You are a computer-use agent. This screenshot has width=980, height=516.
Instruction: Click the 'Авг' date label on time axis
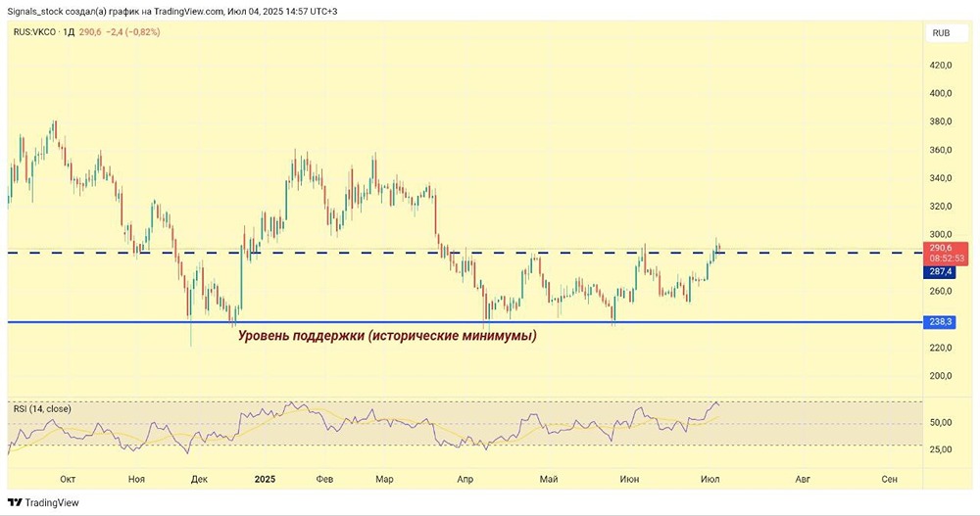coord(803,479)
